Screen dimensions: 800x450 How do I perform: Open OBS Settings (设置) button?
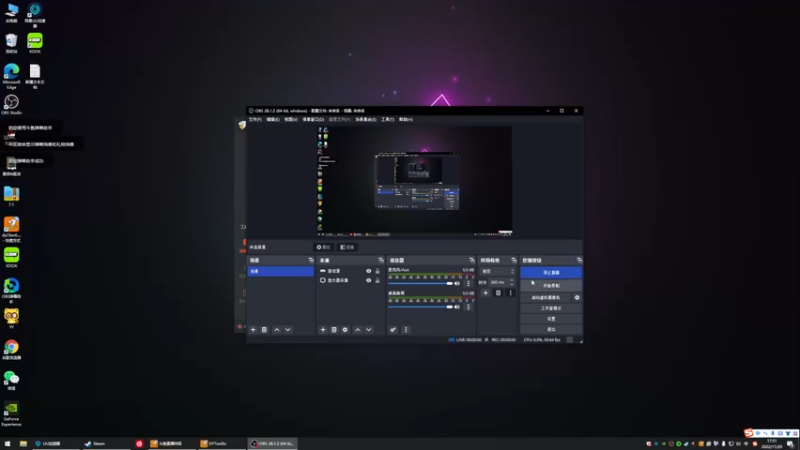click(551, 319)
